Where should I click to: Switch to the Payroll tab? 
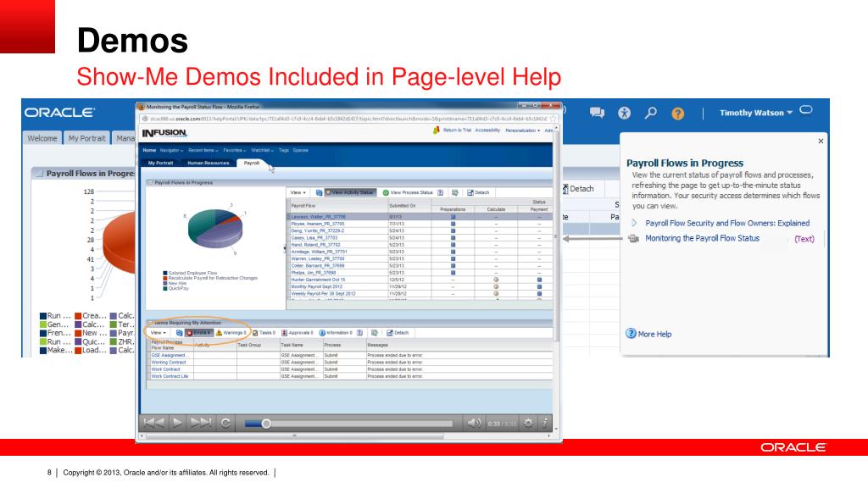252,163
